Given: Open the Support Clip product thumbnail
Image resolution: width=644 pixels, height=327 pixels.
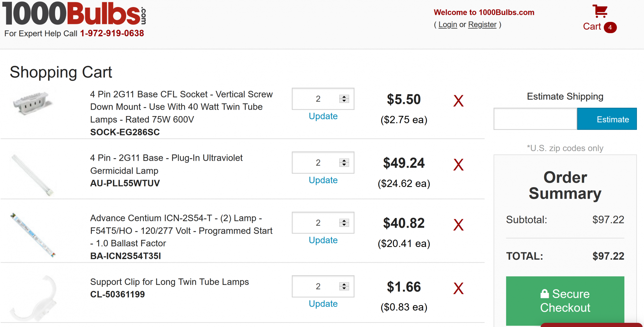Looking at the screenshot, I should pyautogui.click(x=33, y=298).
